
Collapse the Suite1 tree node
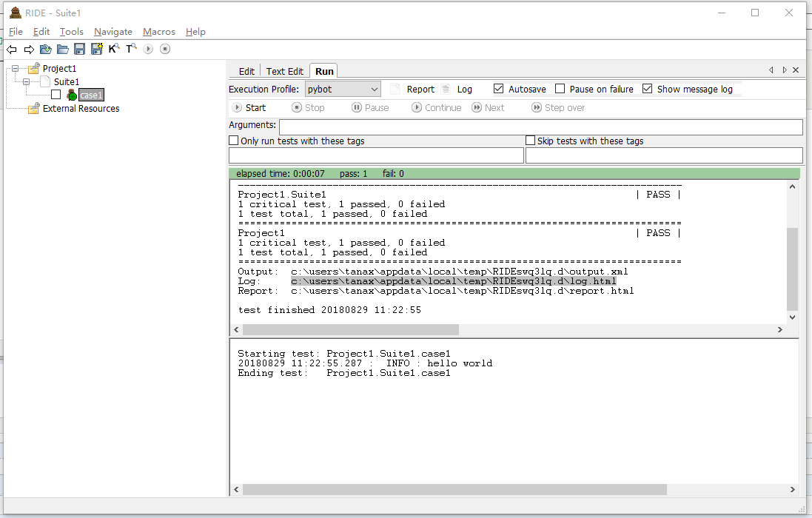(x=27, y=81)
